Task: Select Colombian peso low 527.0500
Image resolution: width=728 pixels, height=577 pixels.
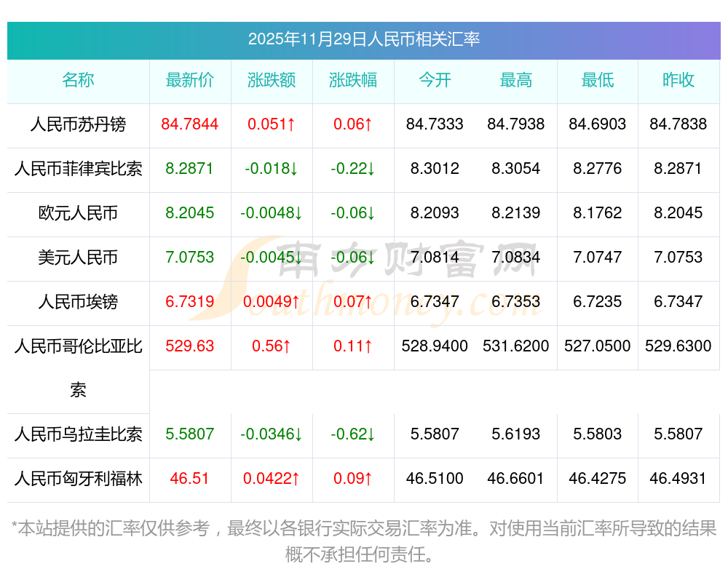Action: (597, 346)
